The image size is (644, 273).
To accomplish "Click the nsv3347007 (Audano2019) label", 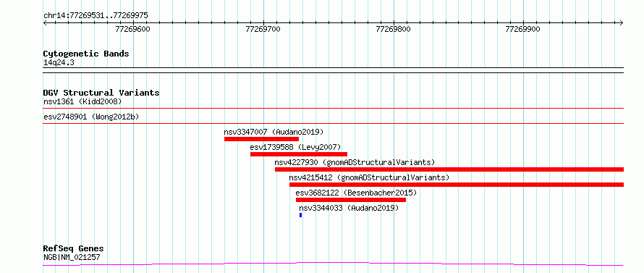I will 274,132.
